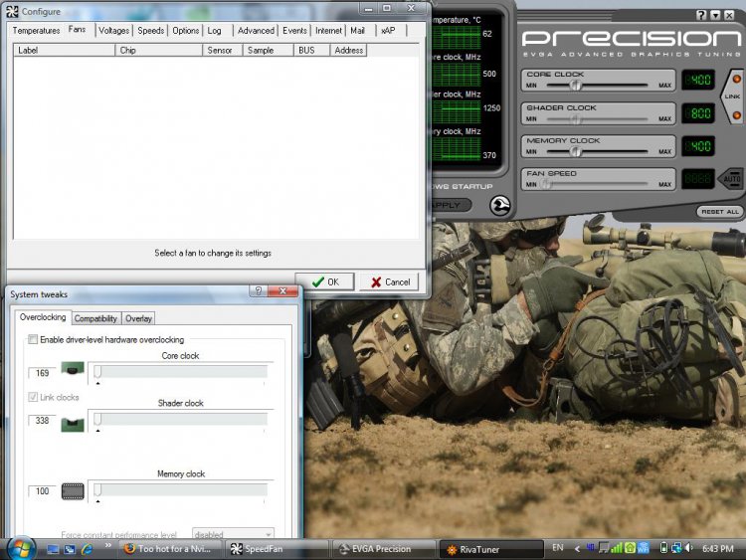Expand quick launch overflow chevron
This screenshot has width=746, height=560.
108,545
